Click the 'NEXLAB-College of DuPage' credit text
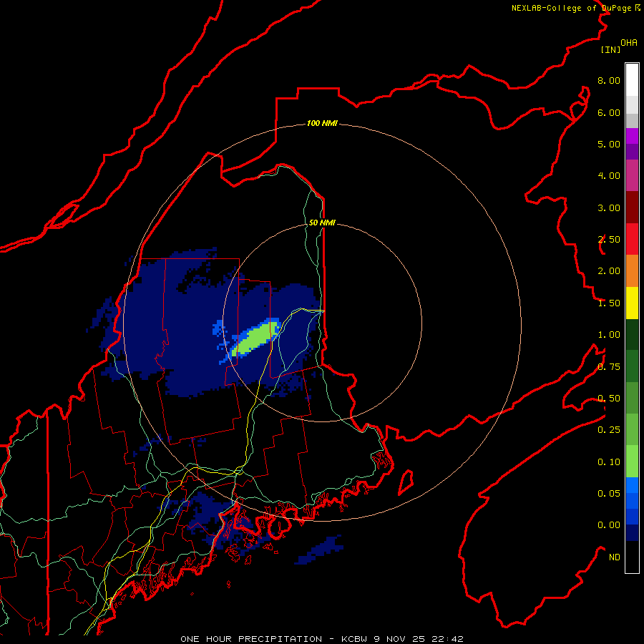644x644 pixels. pos(572,8)
